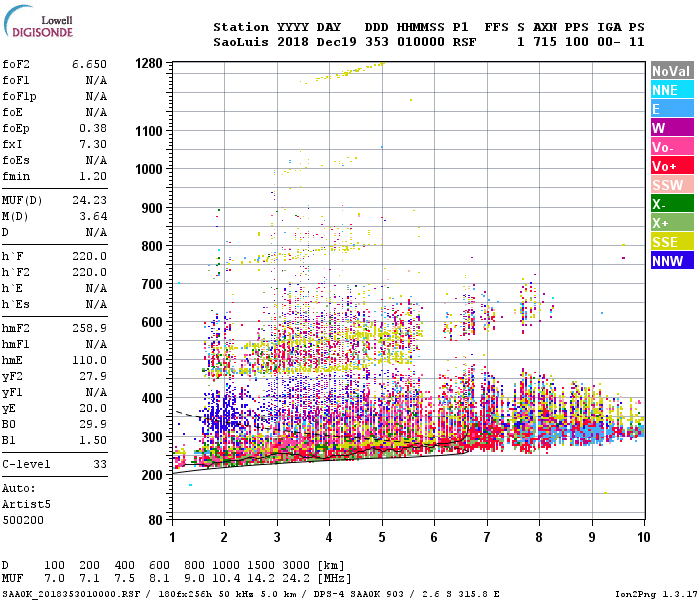This screenshot has height=600, width=700.
Task: Select the SSW legend swatch
Action: 672,185
